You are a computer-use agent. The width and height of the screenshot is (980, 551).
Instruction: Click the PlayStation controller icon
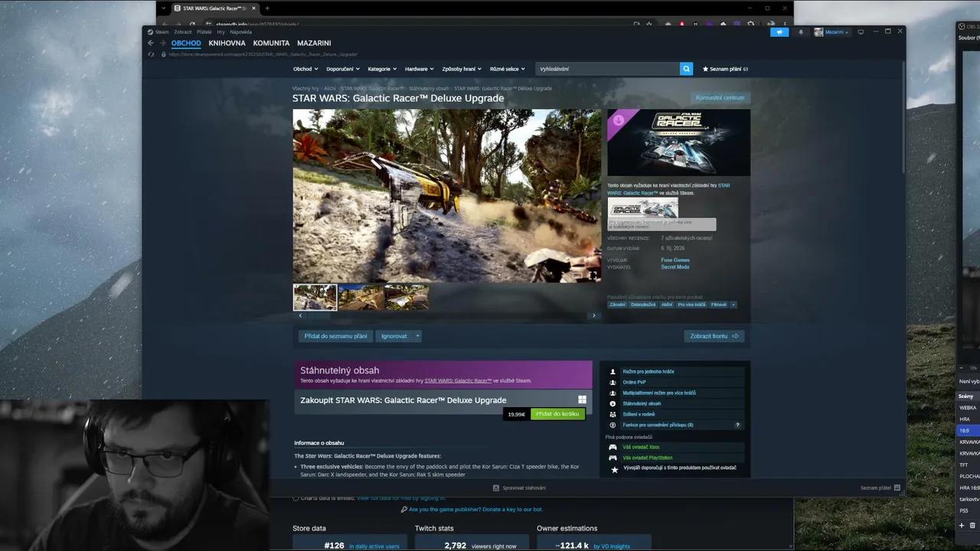(x=612, y=458)
